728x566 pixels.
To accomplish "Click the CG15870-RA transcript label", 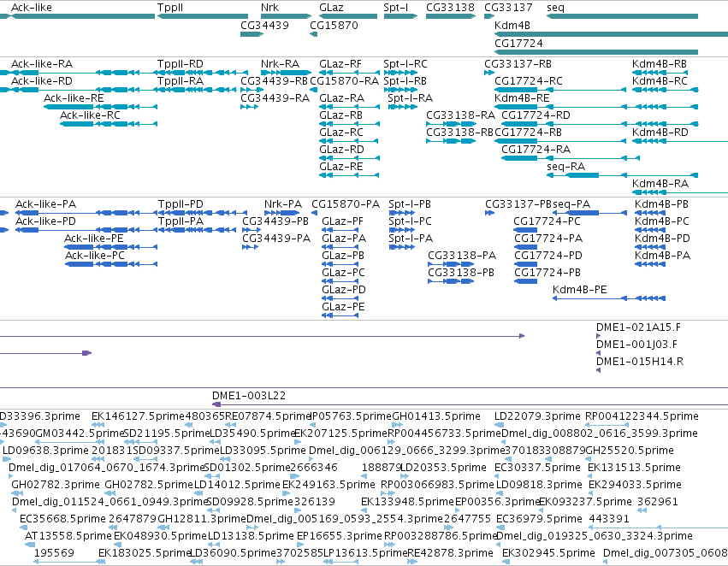I will [x=344, y=81].
